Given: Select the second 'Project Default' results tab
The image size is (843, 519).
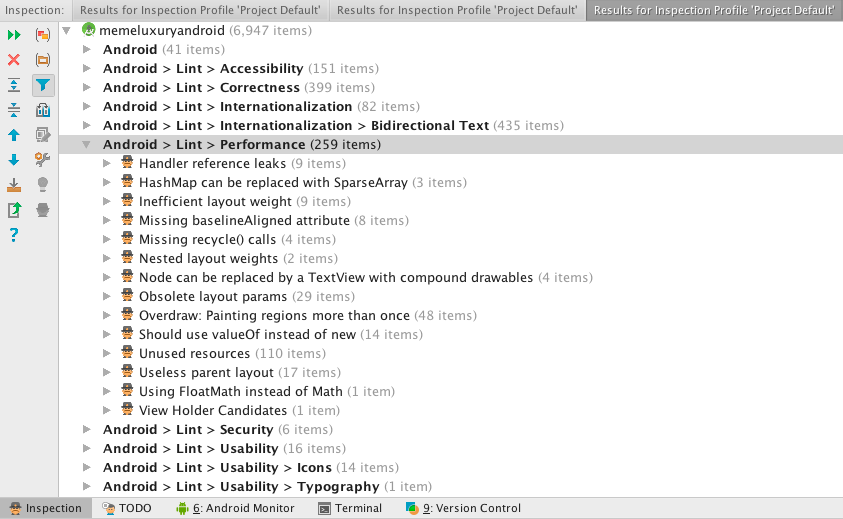Looking at the screenshot, I should (x=457, y=10).
